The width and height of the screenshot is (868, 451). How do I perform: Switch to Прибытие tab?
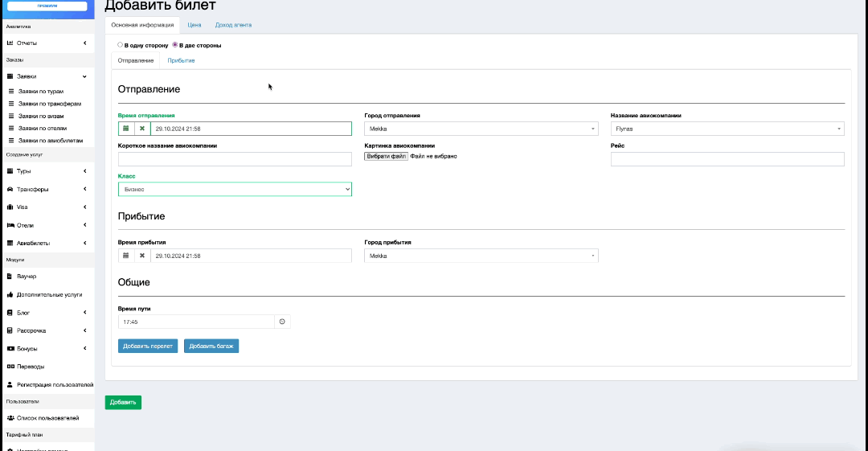click(x=181, y=61)
